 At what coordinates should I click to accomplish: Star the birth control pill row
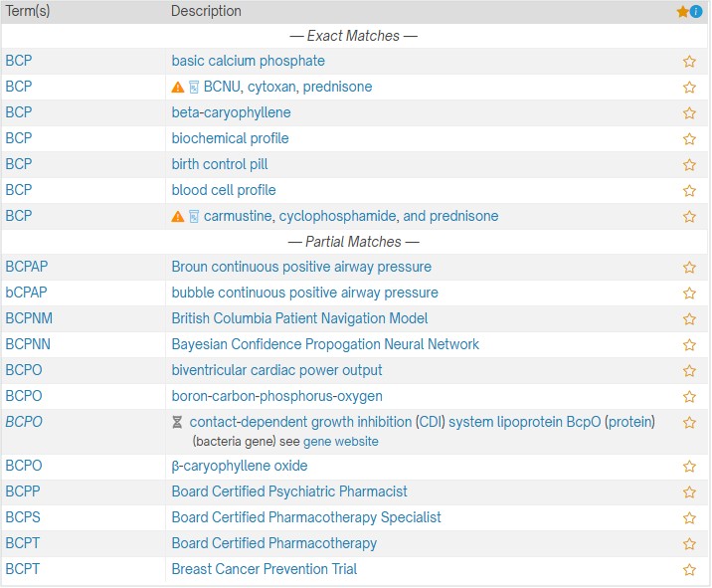tap(689, 165)
